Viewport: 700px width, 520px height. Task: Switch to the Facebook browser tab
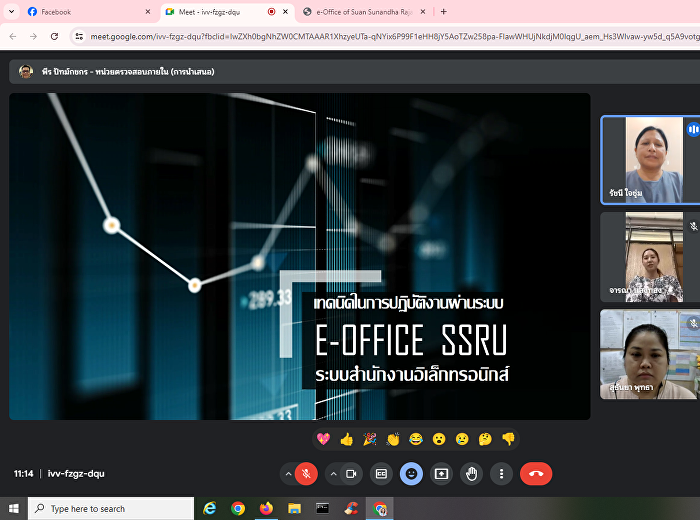tap(80, 12)
